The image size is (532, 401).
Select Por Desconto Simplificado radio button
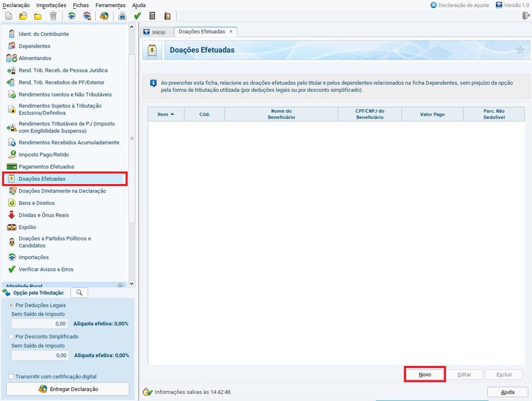pos(11,337)
